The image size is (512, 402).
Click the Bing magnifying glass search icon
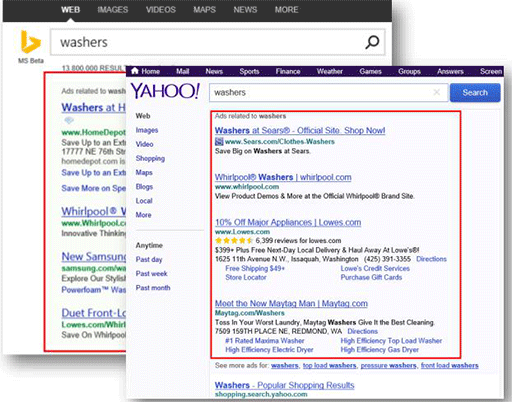tap(372, 42)
